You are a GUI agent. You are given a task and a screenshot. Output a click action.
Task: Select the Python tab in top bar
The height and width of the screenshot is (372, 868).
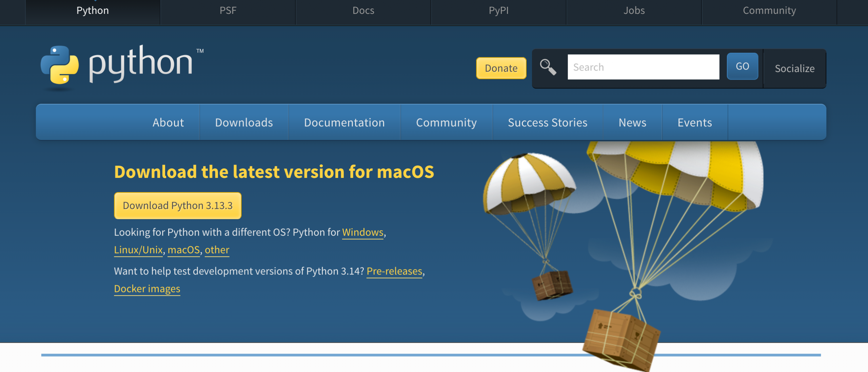93,11
